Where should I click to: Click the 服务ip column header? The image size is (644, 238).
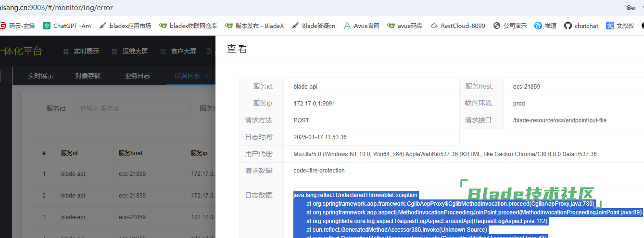tap(199, 153)
